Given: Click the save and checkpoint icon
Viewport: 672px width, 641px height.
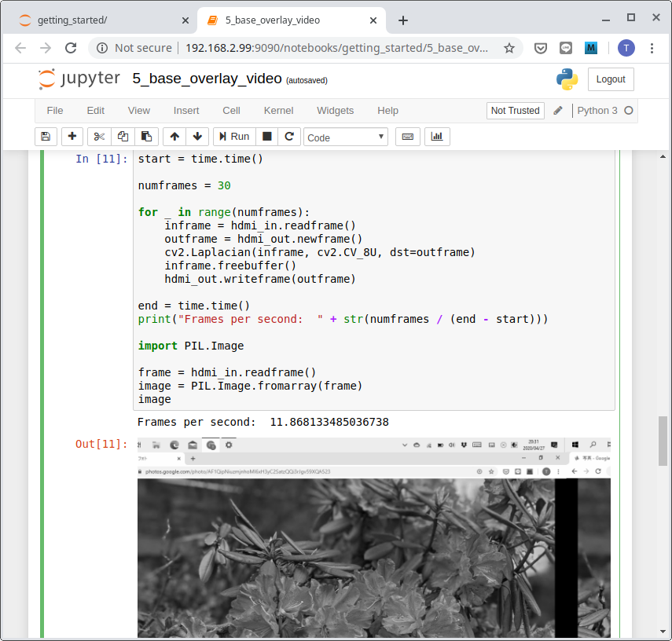Looking at the screenshot, I should (x=46, y=137).
